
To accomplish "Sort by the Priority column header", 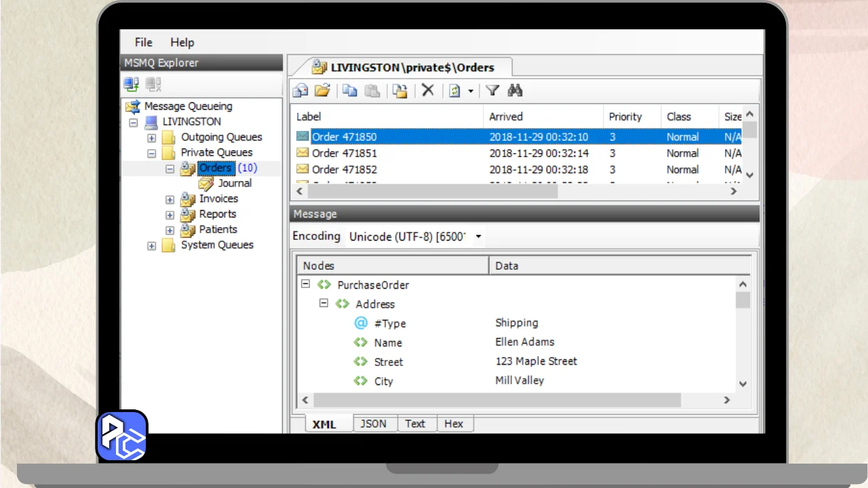I will pos(632,117).
